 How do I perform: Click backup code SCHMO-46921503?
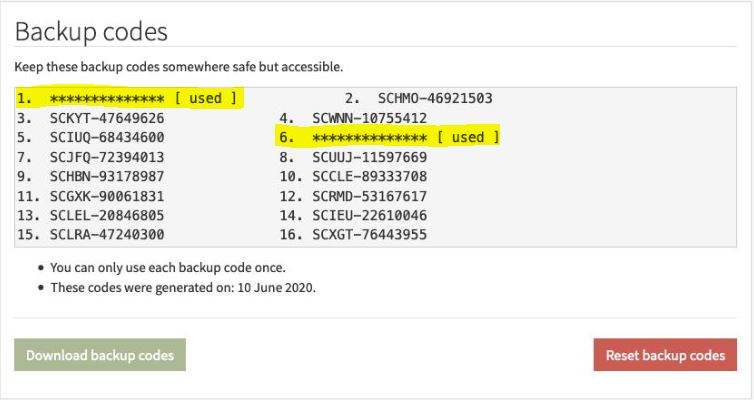coord(435,98)
